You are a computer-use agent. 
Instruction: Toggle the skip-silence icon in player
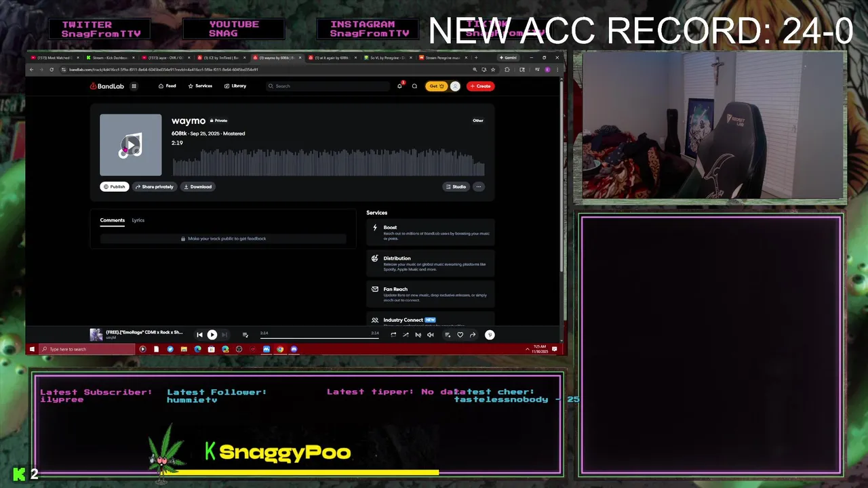tap(418, 335)
